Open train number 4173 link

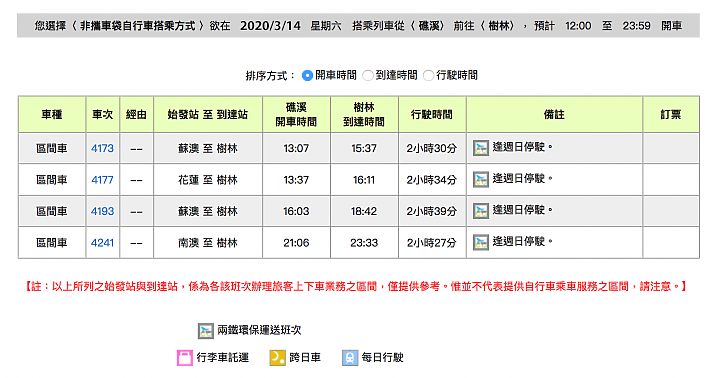coord(102,148)
